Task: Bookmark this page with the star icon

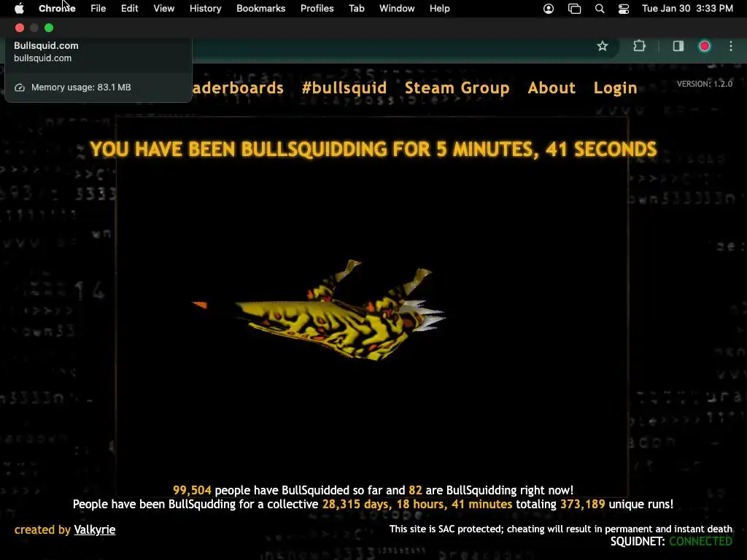Action: click(x=602, y=46)
